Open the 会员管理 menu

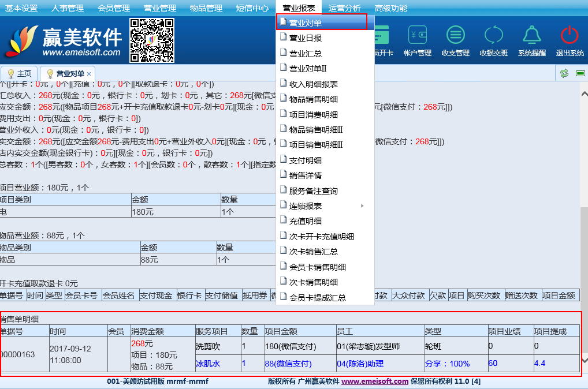click(114, 8)
